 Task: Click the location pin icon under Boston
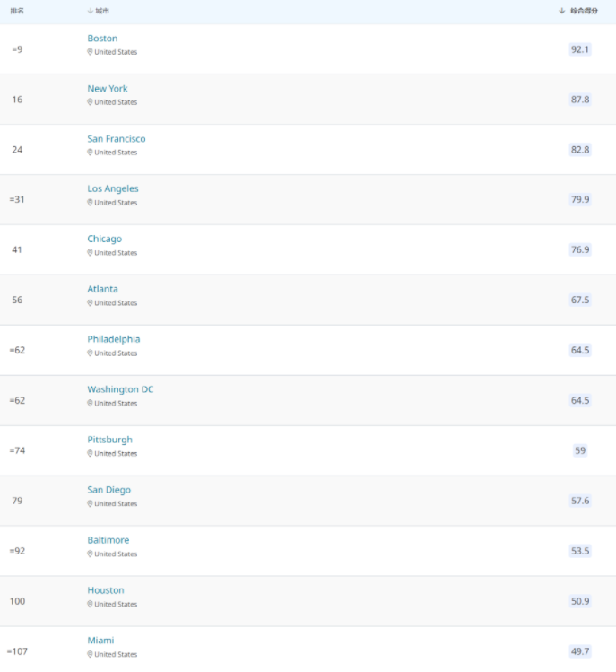click(90, 52)
